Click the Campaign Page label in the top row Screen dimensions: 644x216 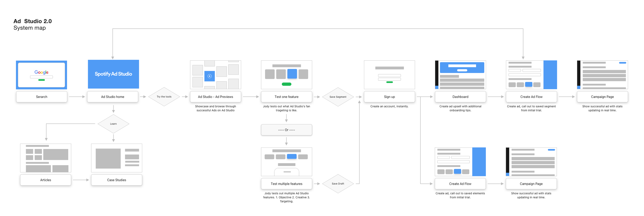tap(602, 97)
